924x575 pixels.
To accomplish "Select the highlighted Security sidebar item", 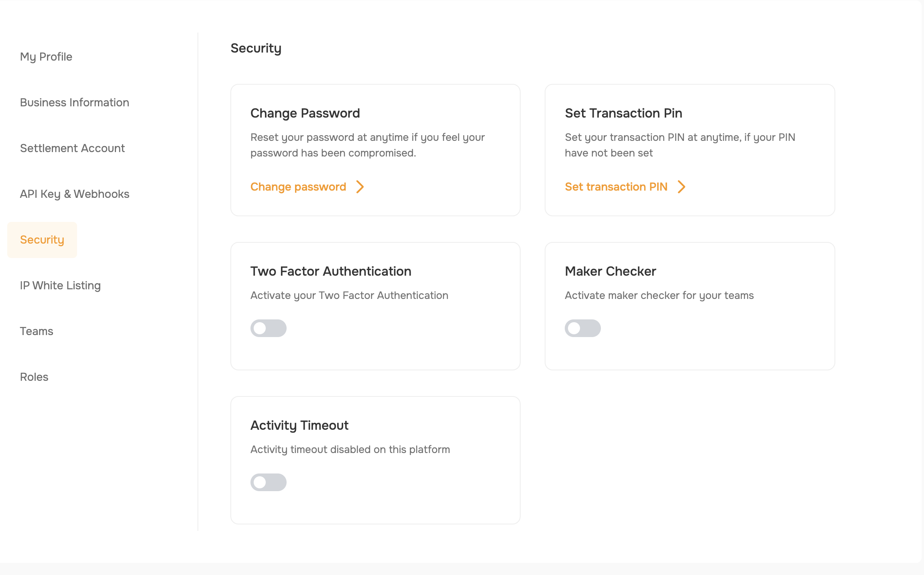I will 42,240.
